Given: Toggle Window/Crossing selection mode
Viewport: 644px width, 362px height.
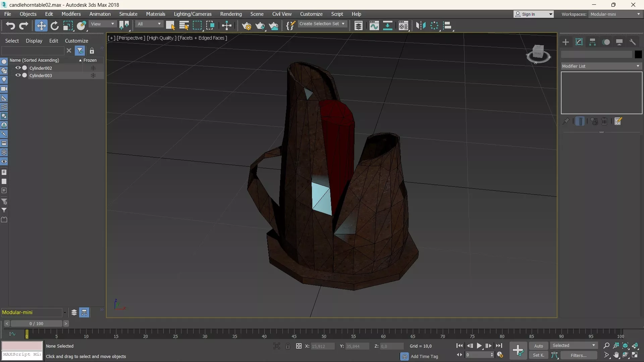Looking at the screenshot, I should (210, 26).
